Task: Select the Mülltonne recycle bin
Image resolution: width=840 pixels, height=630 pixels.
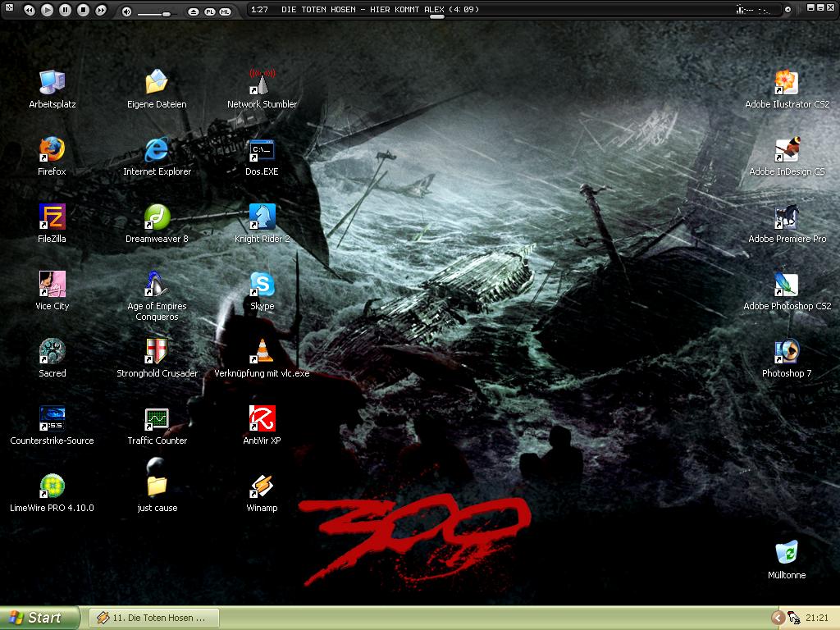Action: tap(786, 553)
